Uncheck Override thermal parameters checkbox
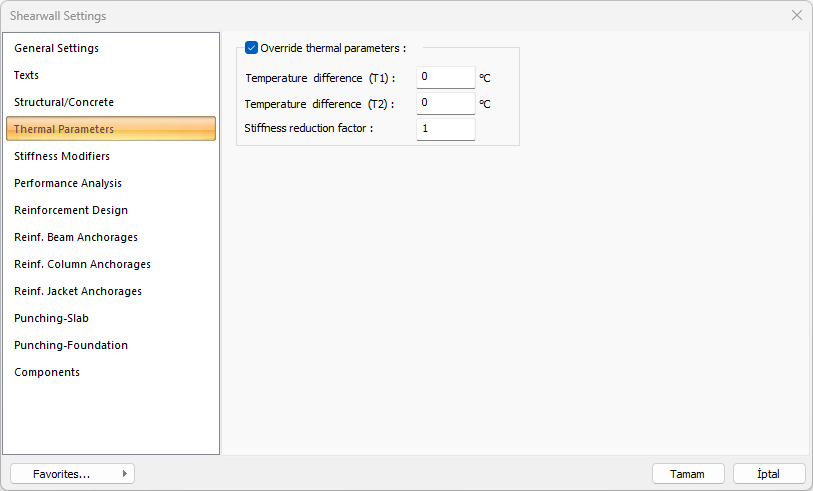Viewport: 813px width, 491px height. coord(251,48)
